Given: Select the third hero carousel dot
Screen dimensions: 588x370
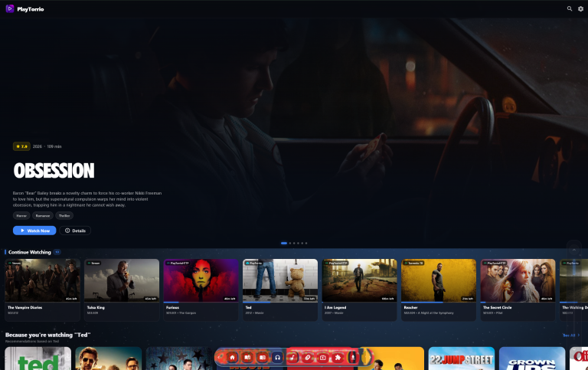Looking at the screenshot, I should click(x=294, y=243).
